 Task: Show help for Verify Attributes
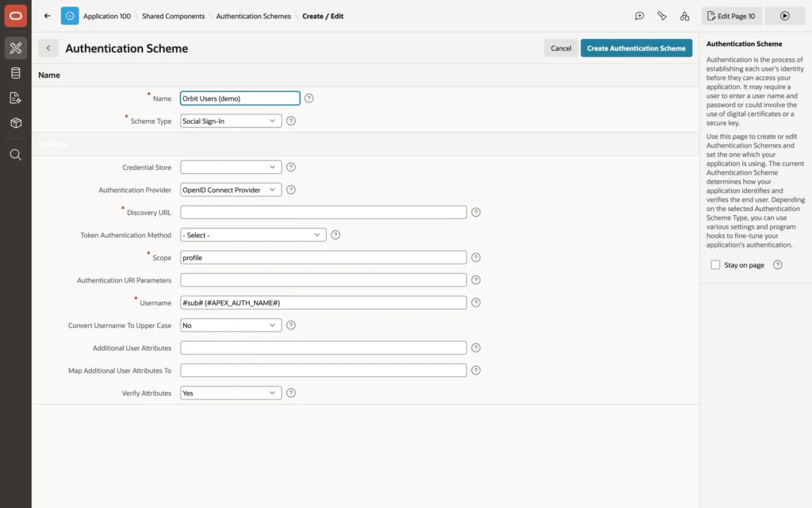click(x=291, y=393)
